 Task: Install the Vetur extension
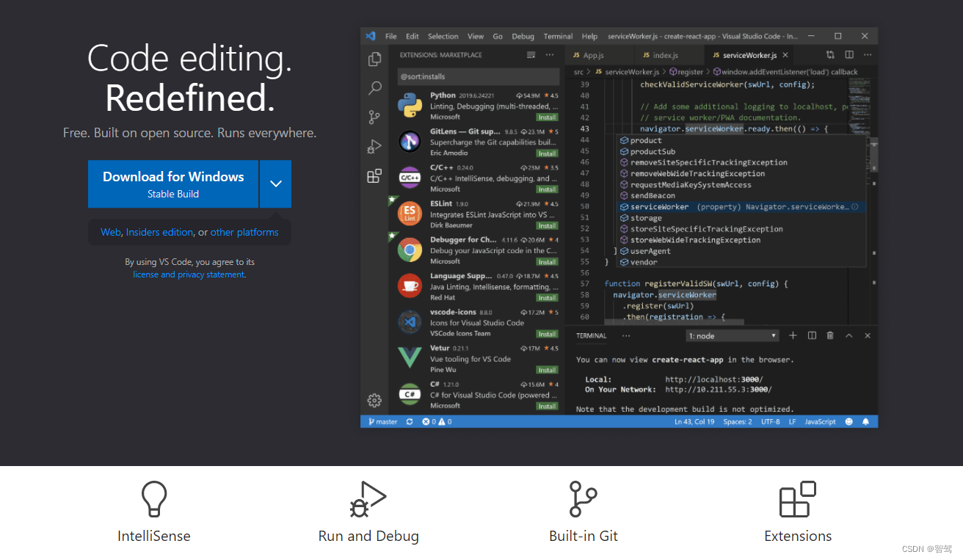coord(547,370)
